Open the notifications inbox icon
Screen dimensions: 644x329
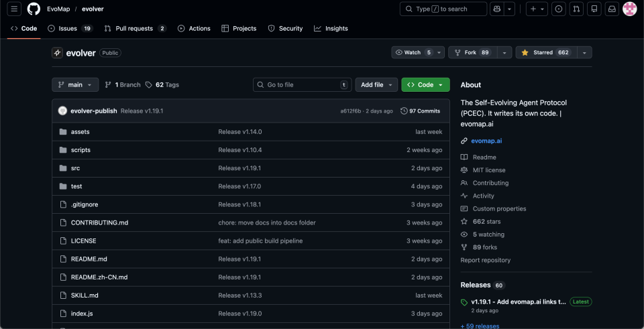[612, 9]
